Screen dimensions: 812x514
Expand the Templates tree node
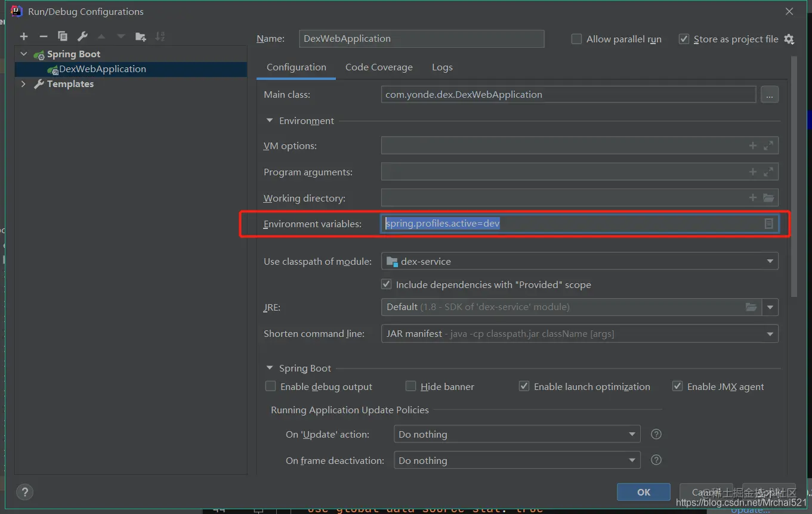pos(23,84)
